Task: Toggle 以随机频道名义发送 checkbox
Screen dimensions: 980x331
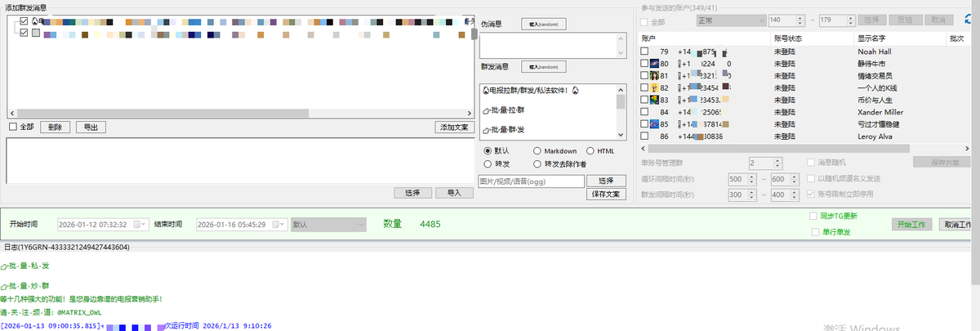Action: (x=811, y=178)
